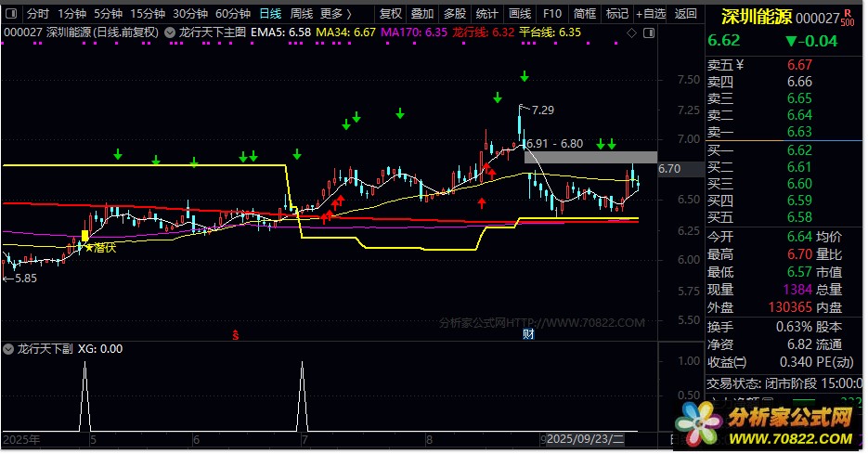This screenshot has height=454, width=868.
Task: Click the 2025/09/23 date label on timeline
Action: [586, 438]
